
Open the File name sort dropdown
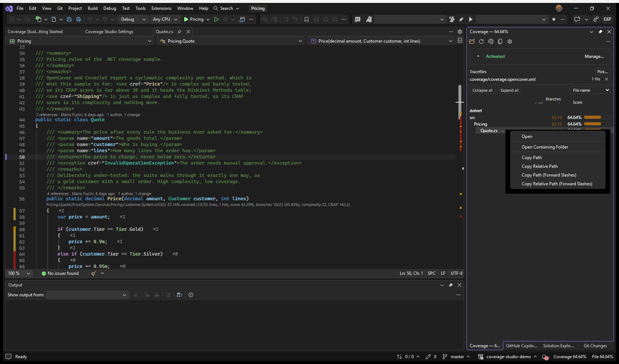tap(590, 90)
